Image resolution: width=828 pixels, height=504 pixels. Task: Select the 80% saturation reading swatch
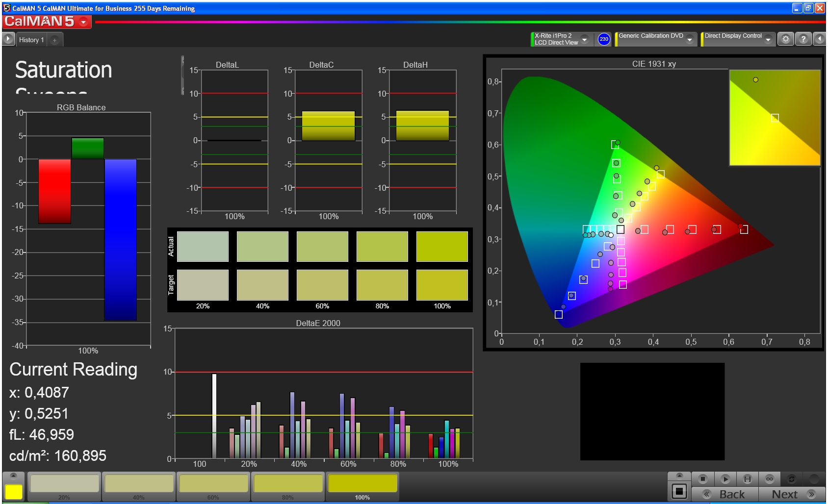click(288, 486)
